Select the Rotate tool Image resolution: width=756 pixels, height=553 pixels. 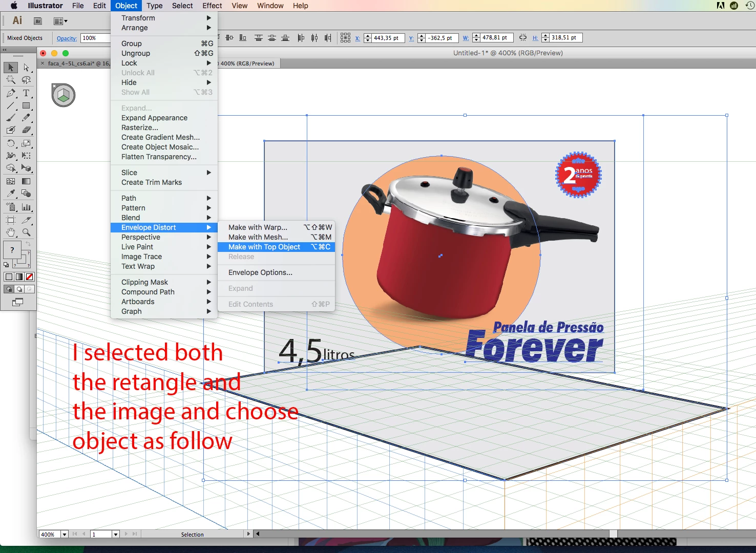click(11, 143)
